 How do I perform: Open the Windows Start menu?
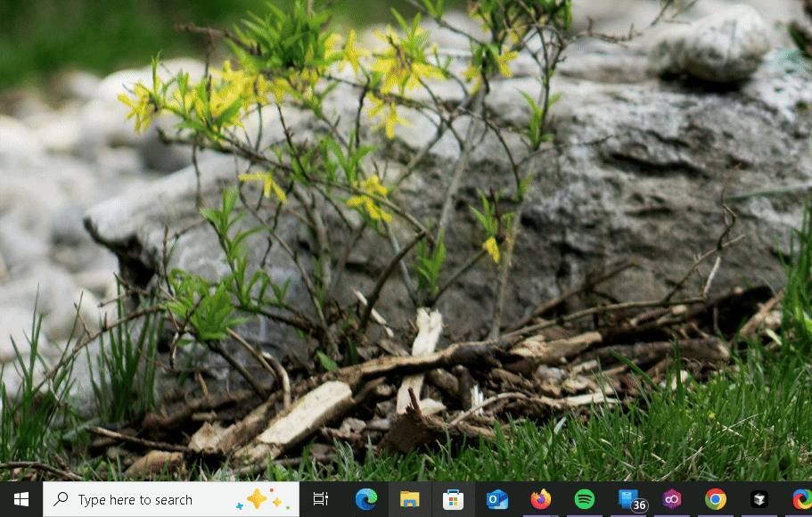point(21,499)
